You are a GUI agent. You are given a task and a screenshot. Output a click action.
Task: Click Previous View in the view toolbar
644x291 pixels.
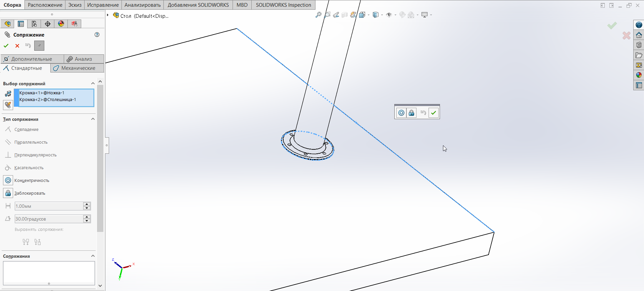click(x=336, y=15)
